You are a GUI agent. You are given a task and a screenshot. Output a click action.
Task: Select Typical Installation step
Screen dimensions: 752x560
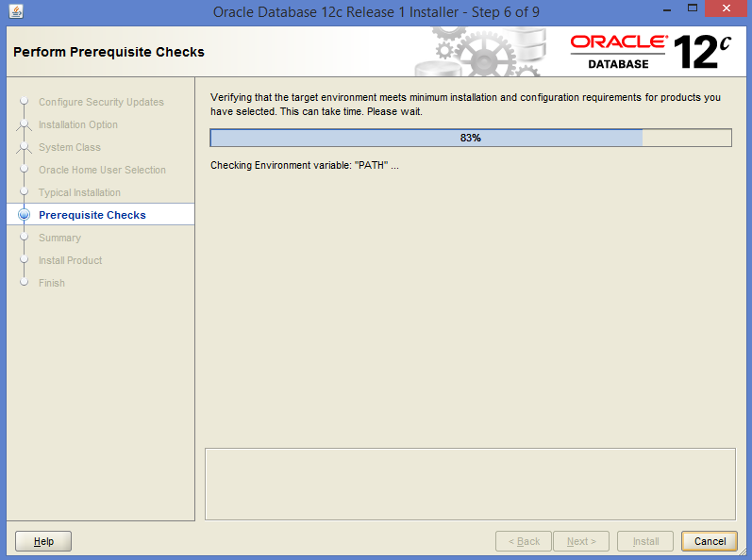(x=79, y=192)
